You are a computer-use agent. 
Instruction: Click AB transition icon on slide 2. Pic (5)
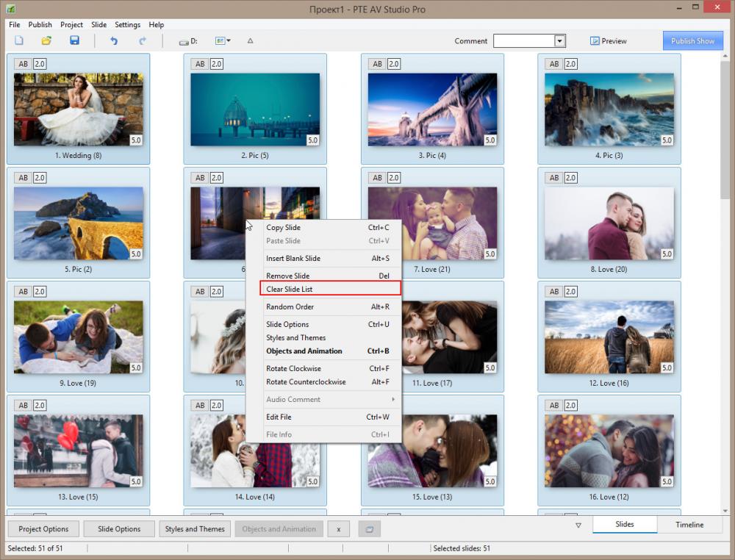pos(200,64)
